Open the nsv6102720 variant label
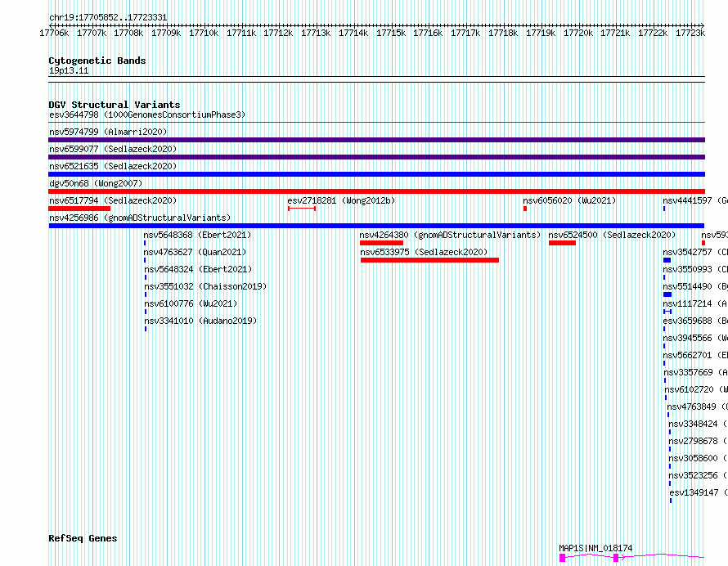The width and height of the screenshot is (728, 566). tap(696, 389)
